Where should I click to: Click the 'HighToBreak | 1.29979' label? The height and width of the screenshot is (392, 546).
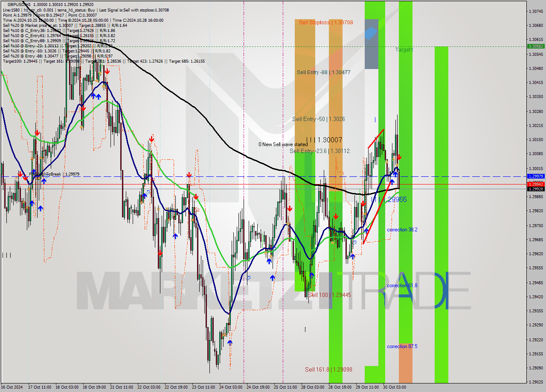pyautogui.click(x=54, y=174)
